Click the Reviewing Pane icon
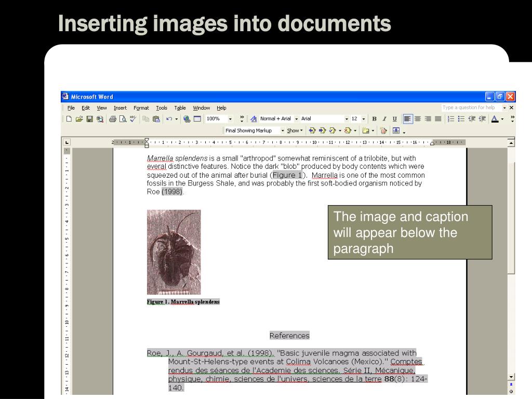This screenshot has height=399, width=532. point(396,130)
